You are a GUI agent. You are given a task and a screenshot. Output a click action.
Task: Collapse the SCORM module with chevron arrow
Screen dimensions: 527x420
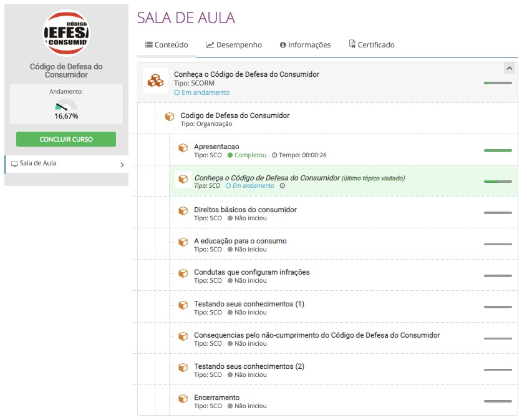pyautogui.click(x=509, y=68)
